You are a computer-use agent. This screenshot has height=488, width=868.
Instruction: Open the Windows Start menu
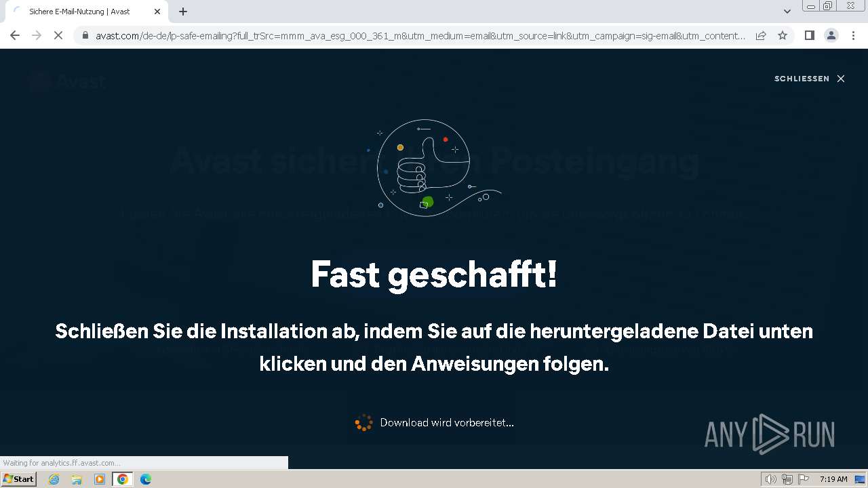tap(18, 479)
